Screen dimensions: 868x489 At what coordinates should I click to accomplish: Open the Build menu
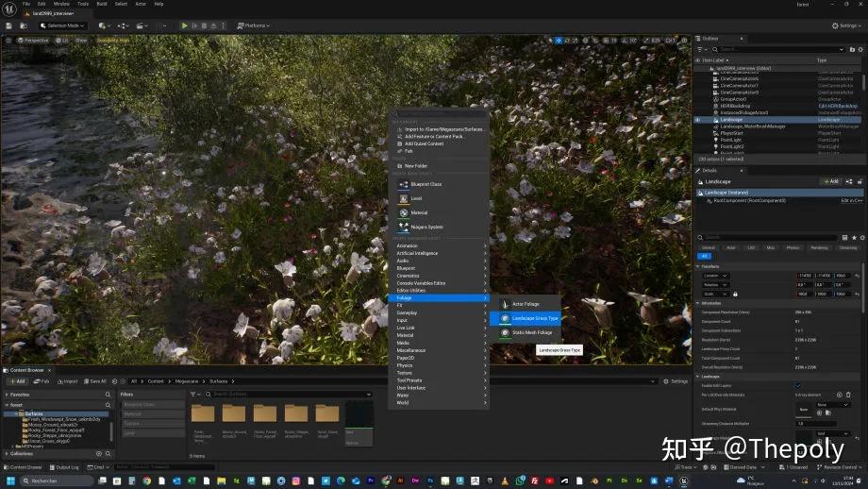pyautogui.click(x=102, y=4)
